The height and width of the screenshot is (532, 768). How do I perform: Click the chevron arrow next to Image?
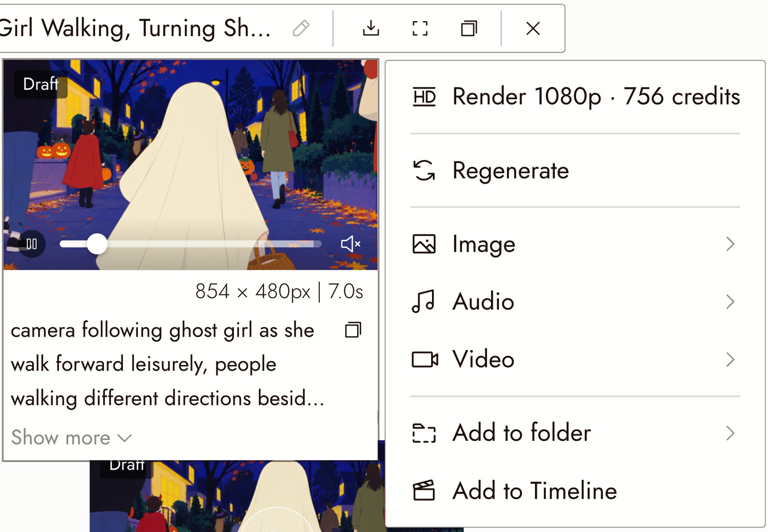tap(730, 244)
